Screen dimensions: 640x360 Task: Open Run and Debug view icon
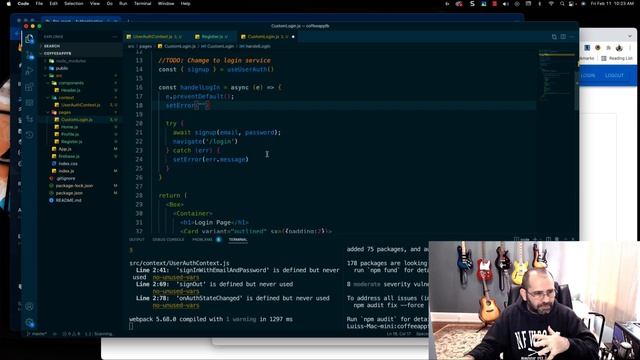29,71
